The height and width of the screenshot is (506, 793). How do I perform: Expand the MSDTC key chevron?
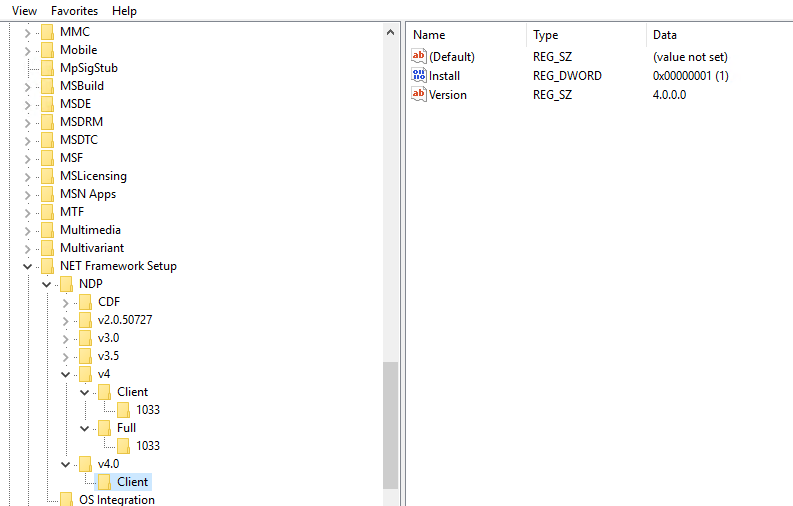click(x=27, y=141)
